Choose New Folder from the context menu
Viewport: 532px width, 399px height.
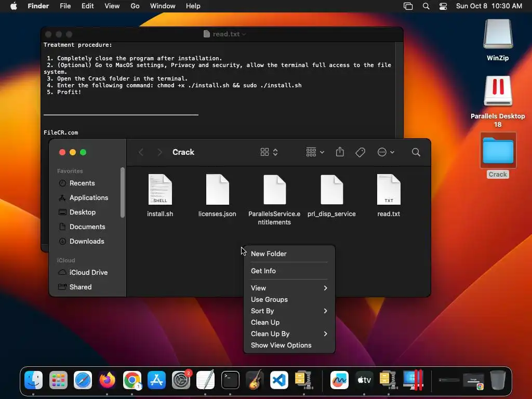click(289, 254)
